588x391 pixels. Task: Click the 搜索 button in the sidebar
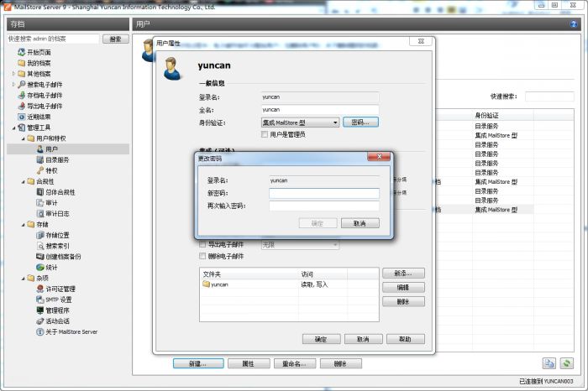[116, 39]
